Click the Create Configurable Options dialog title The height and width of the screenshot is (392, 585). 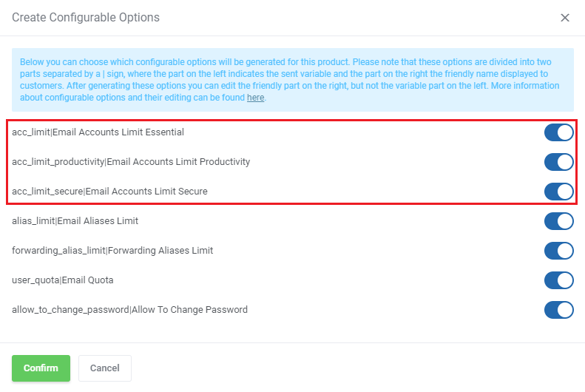point(86,18)
